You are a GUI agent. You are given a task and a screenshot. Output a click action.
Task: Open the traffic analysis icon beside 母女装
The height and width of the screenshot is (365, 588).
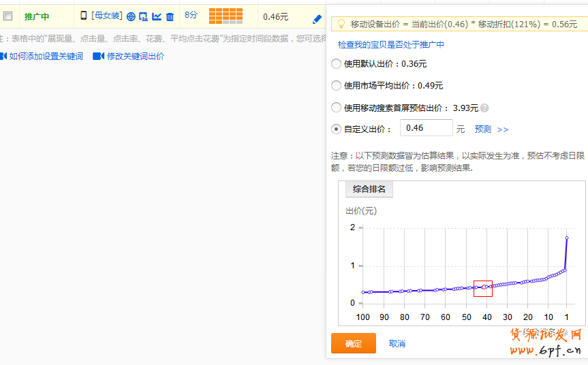point(144,16)
